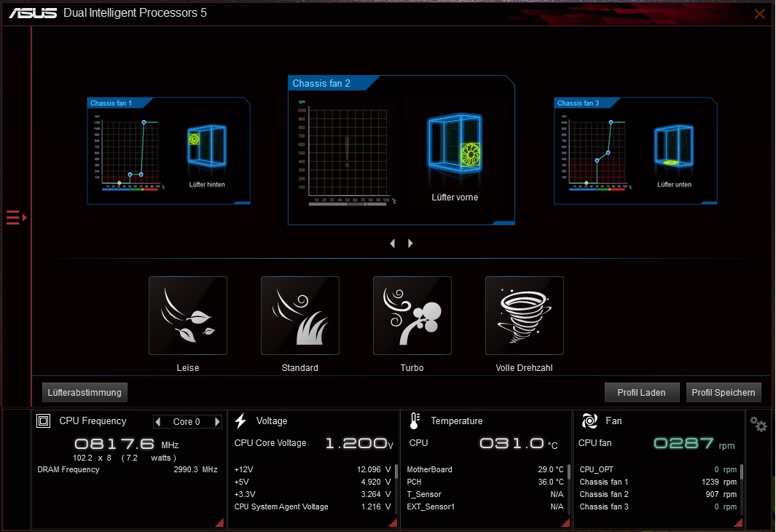
Task: Click top point on Chassis fan 1 curve
Action: [x=144, y=122]
